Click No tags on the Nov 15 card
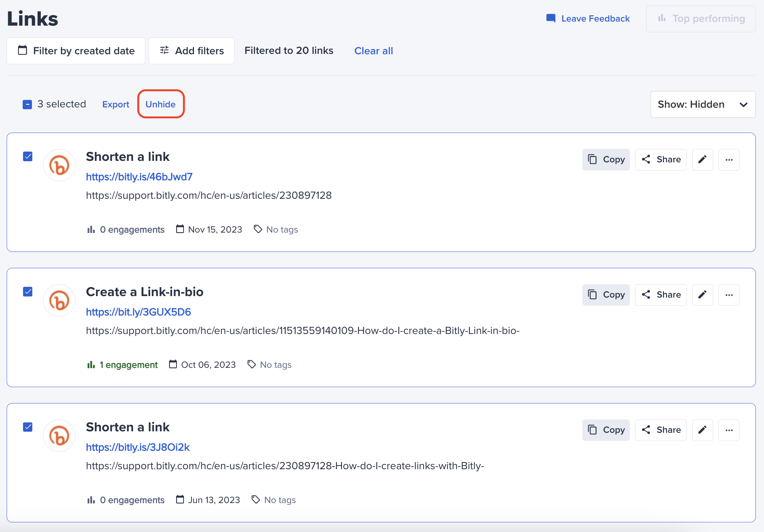Image resolution: width=764 pixels, height=532 pixels. pos(276,230)
